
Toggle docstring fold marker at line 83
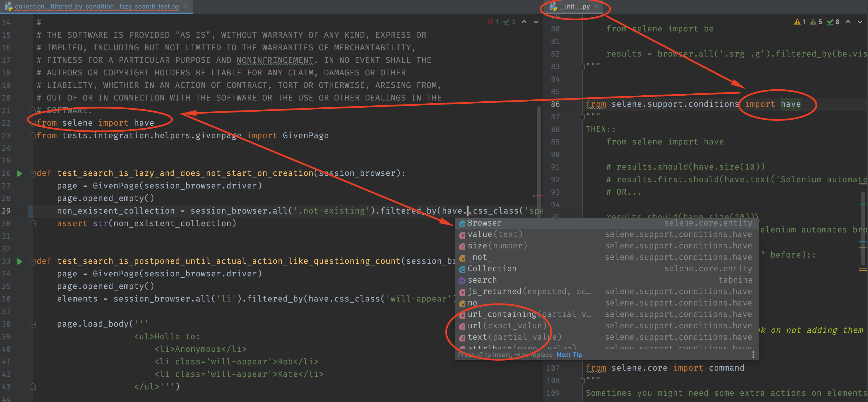click(582, 67)
